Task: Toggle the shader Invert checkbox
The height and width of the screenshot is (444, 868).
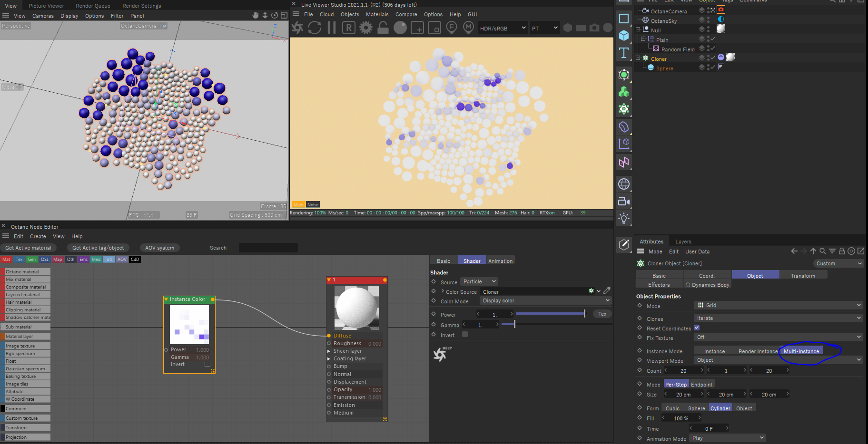Action: pyautogui.click(x=465, y=335)
